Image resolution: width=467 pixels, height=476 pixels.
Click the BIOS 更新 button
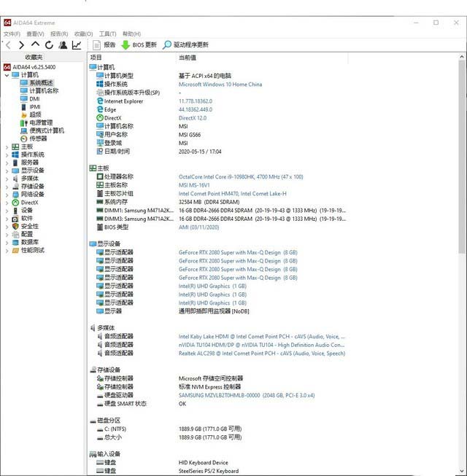click(139, 45)
